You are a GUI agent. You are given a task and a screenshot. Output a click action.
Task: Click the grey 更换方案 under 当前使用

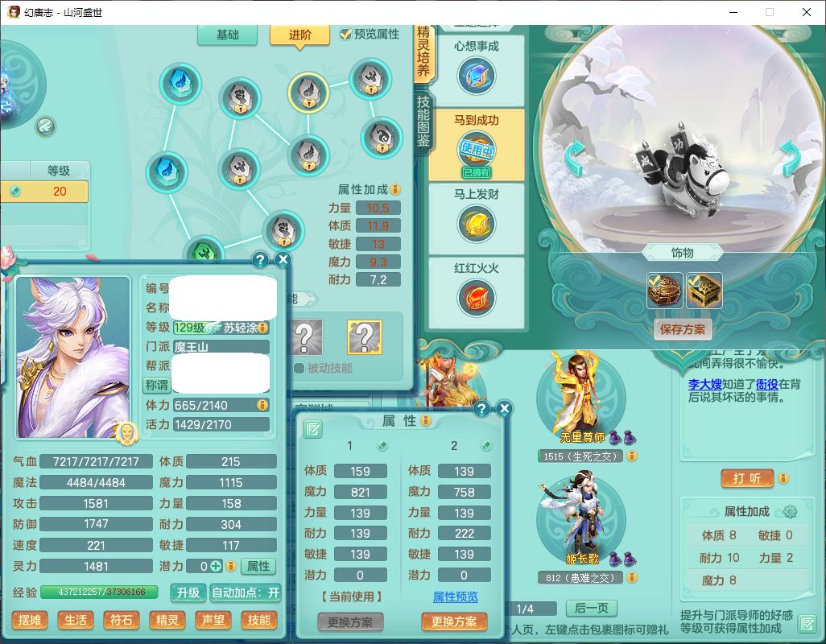point(350,622)
